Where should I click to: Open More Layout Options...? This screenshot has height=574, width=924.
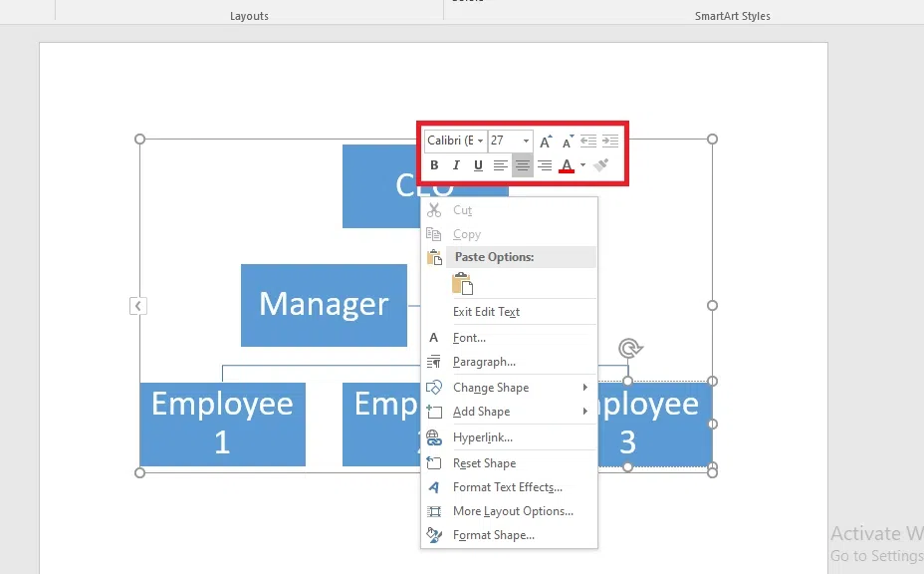509,511
